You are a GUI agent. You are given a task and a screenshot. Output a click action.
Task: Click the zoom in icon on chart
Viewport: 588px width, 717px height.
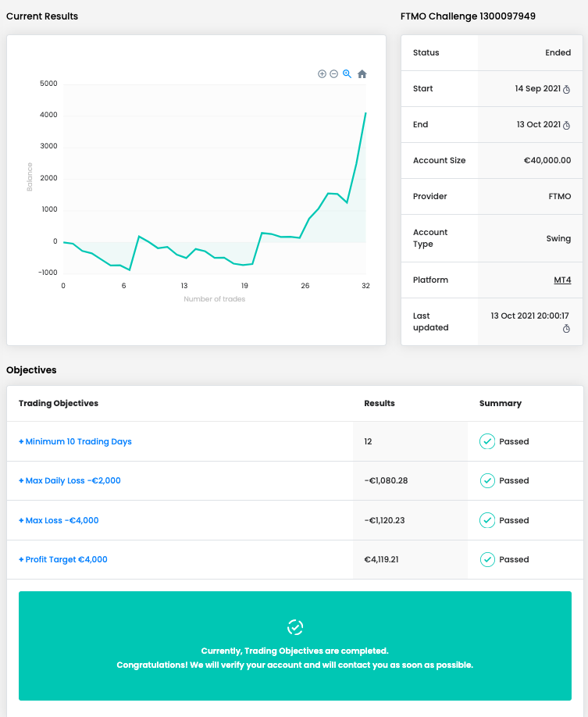[x=322, y=73]
